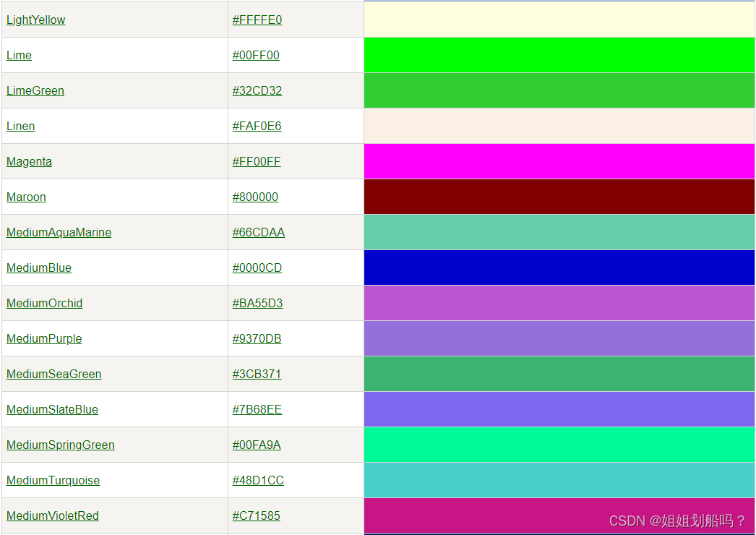Open the Linen color name link
The height and width of the screenshot is (535, 756).
(21, 126)
